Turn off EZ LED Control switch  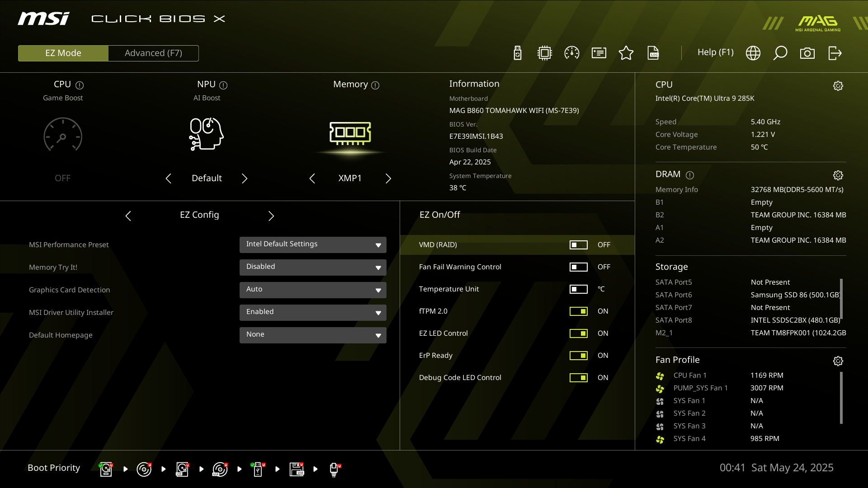pos(578,333)
